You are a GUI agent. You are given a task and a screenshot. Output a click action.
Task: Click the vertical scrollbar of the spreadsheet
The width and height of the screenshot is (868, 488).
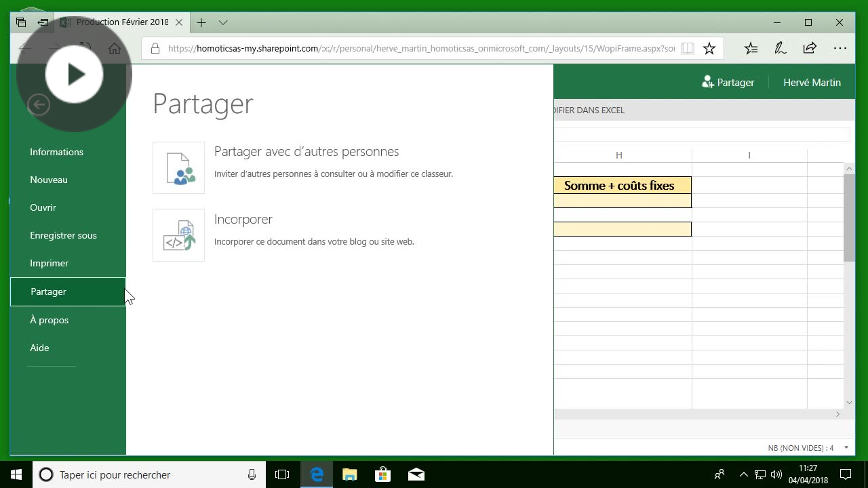pos(849,217)
